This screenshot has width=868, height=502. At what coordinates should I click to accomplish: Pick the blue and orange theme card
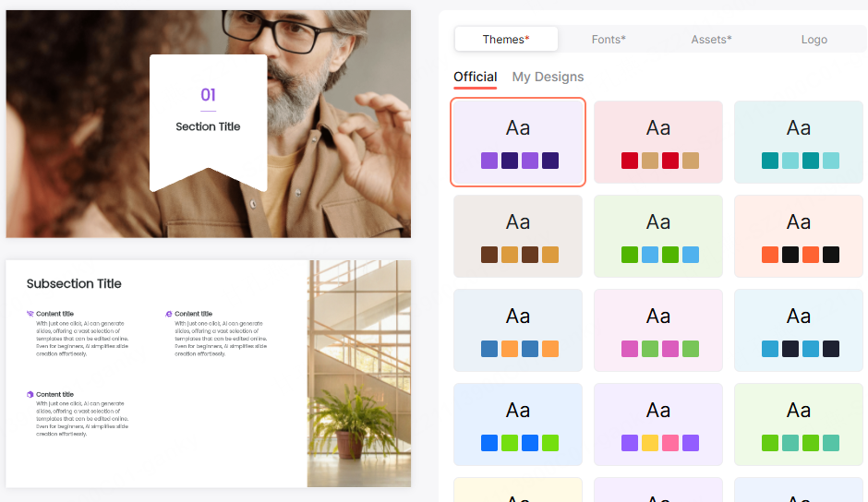518,330
